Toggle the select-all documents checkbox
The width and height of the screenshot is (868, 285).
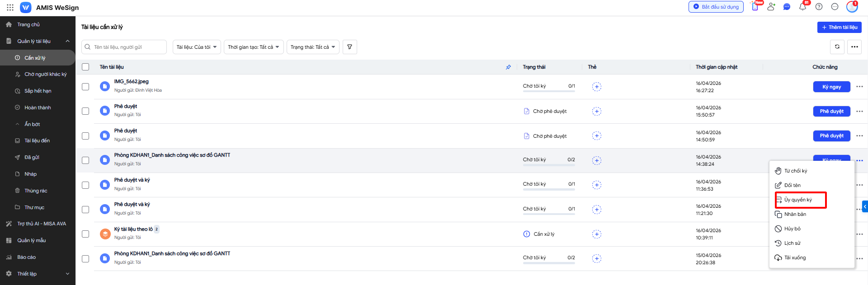point(85,67)
